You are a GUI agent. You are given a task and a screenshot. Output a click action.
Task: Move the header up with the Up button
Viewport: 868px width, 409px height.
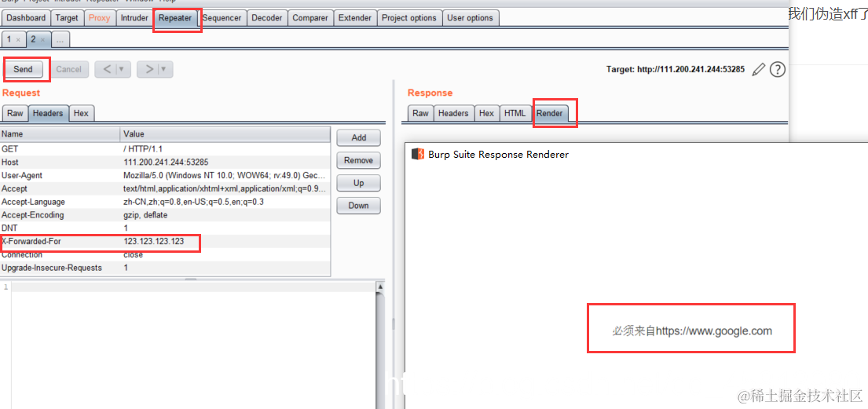point(359,183)
